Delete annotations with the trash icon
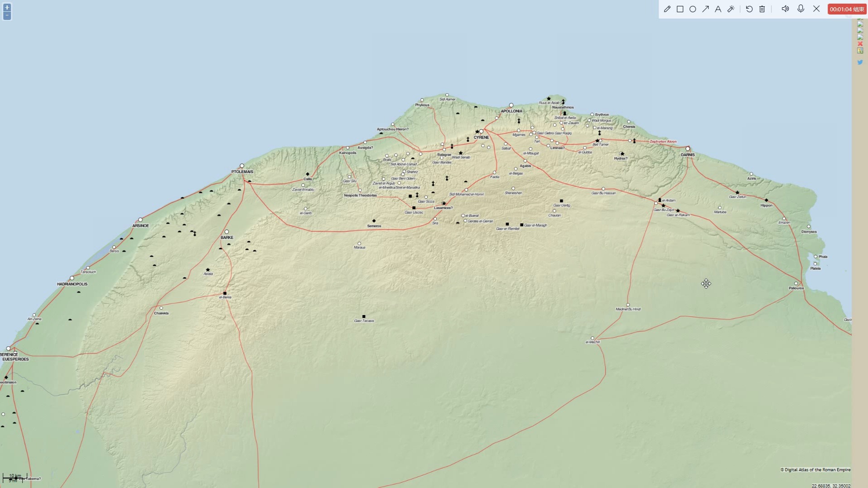 click(762, 9)
